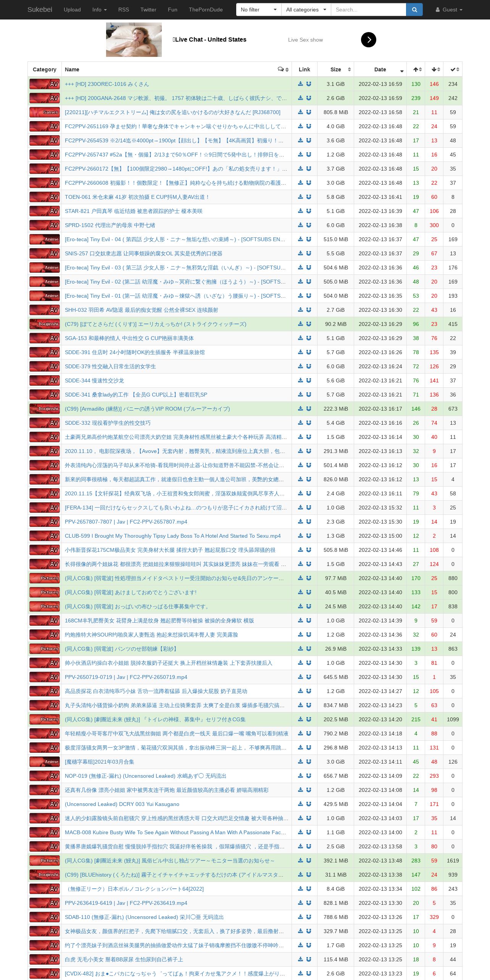Expand the Info menu in navbar
The height and width of the screenshot is (980, 490).
[x=100, y=10]
